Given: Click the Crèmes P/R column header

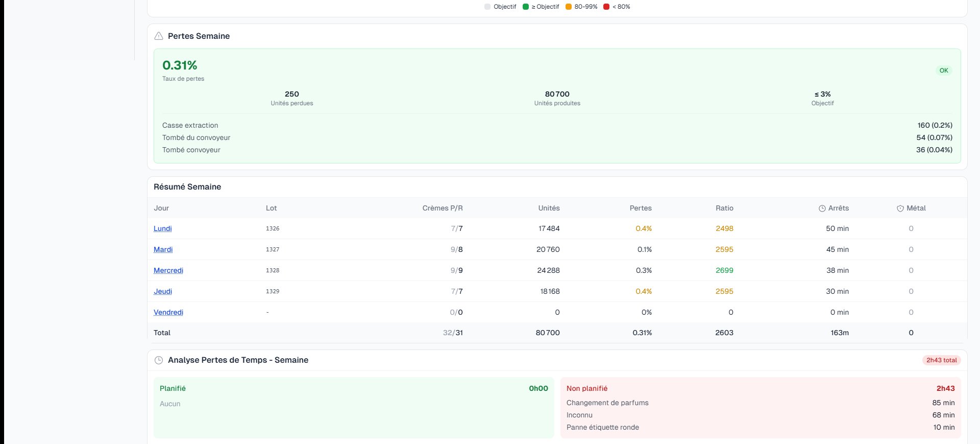Looking at the screenshot, I should click(442, 208).
